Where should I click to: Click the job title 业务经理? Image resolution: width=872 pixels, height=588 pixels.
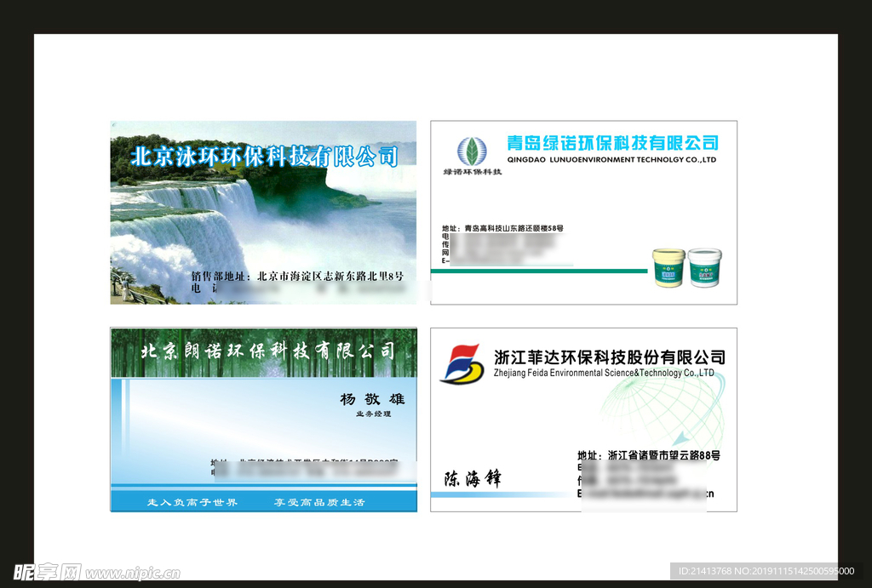[x=373, y=414]
